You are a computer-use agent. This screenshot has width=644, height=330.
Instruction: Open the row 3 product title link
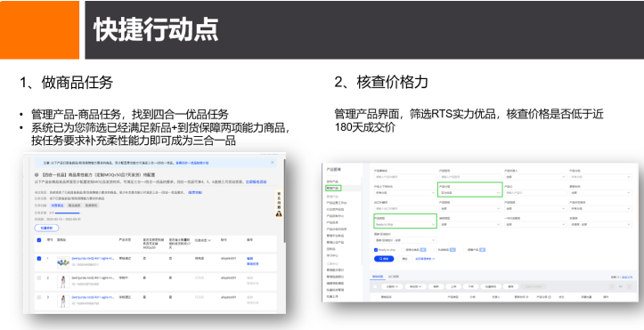93,297
